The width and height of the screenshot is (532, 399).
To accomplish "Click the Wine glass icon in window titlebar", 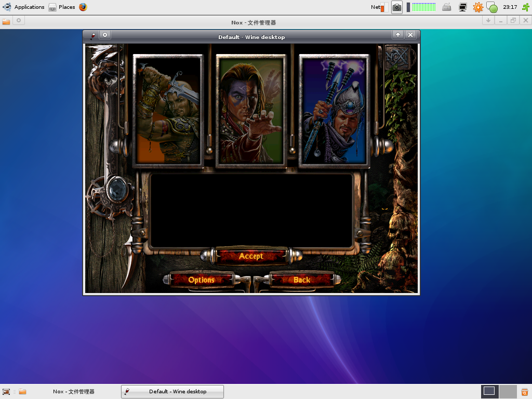I will (92, 35).
